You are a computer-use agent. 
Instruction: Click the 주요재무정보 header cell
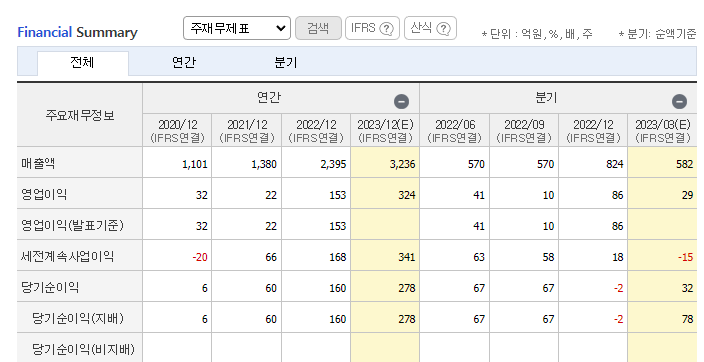[80, 115]
